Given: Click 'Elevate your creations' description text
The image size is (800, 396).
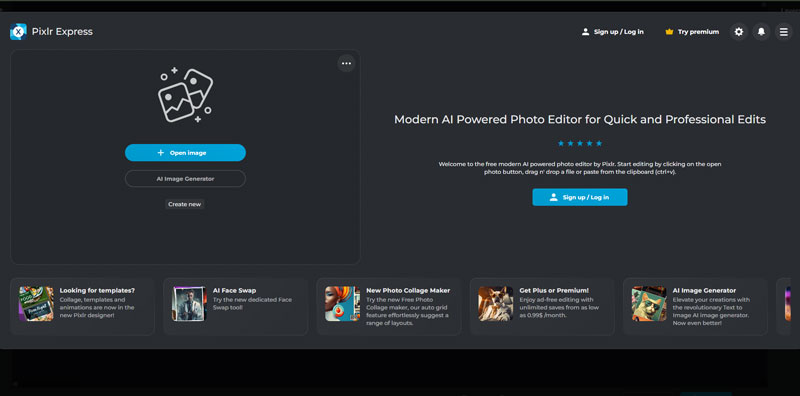Looking at the screenshot, I should (x=710, y=311).
